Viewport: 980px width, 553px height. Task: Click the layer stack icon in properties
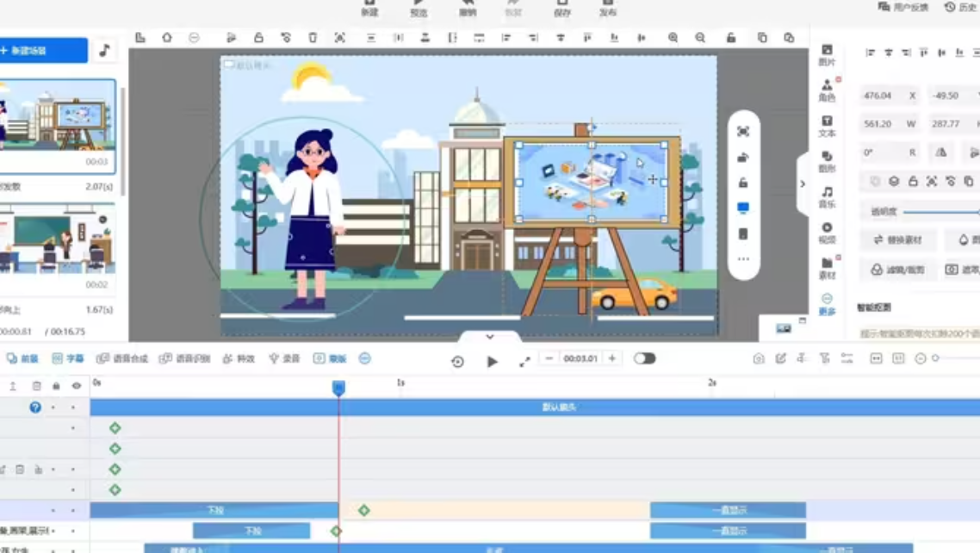click(x=894, y=181)
